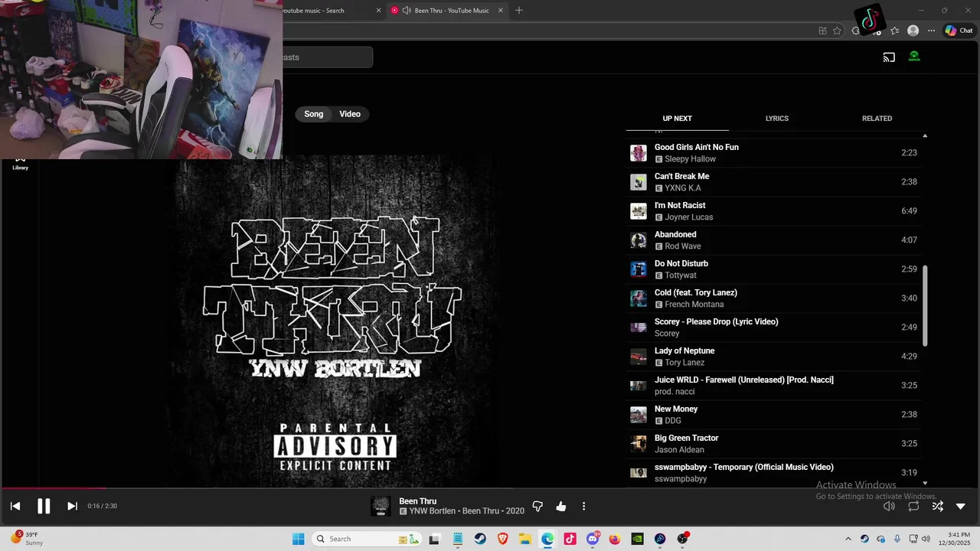Screen dimensions: 980x551
Task: Open a new browser tab
Action: click(x=519, y=10)
